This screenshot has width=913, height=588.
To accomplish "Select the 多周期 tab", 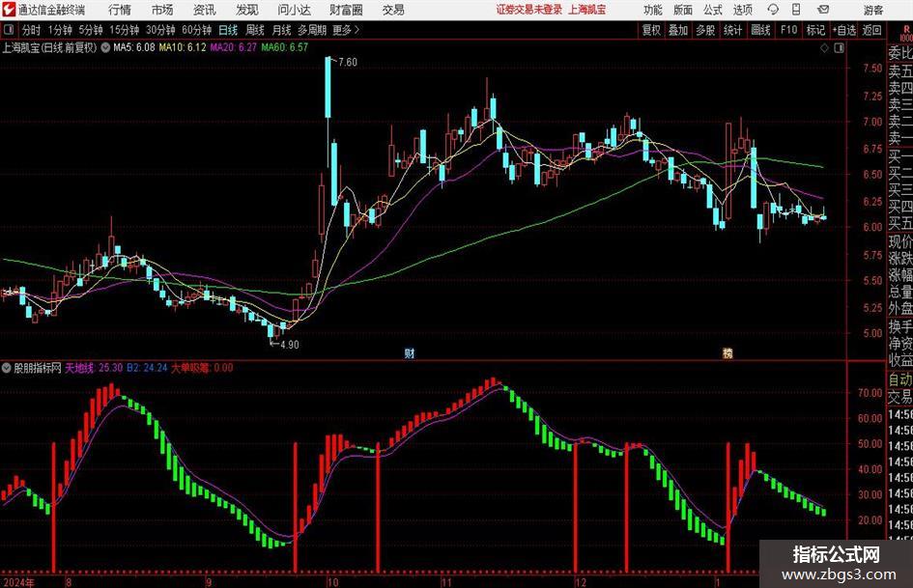I will [x=312, y=30].
